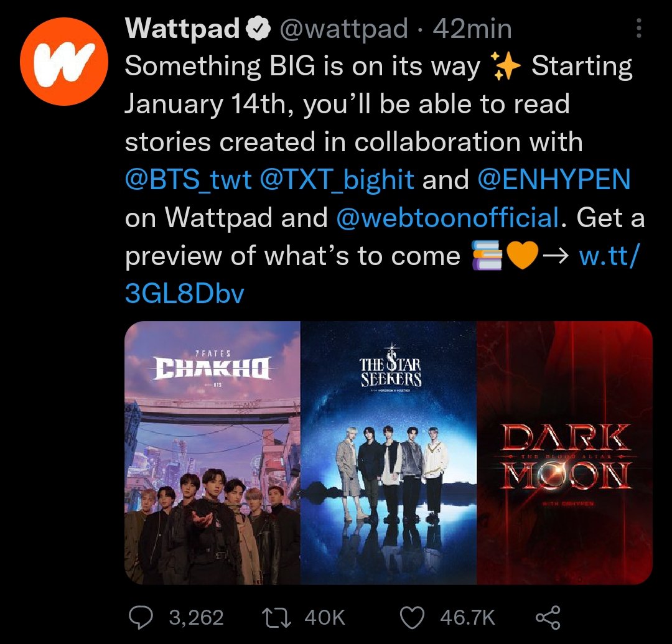The width and height of the screenshot is (672, 644).
Task: Open the @ENHYPEN mention link
Action: (554, 180)
